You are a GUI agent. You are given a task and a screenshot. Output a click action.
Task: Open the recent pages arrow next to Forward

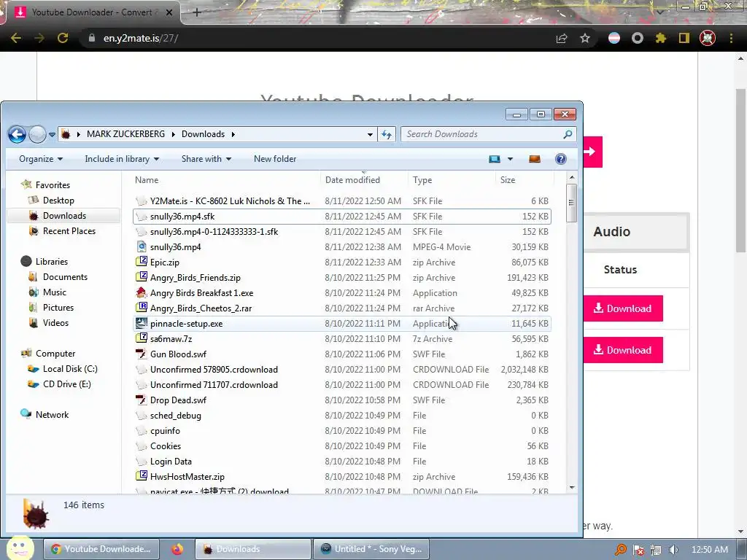52,135
